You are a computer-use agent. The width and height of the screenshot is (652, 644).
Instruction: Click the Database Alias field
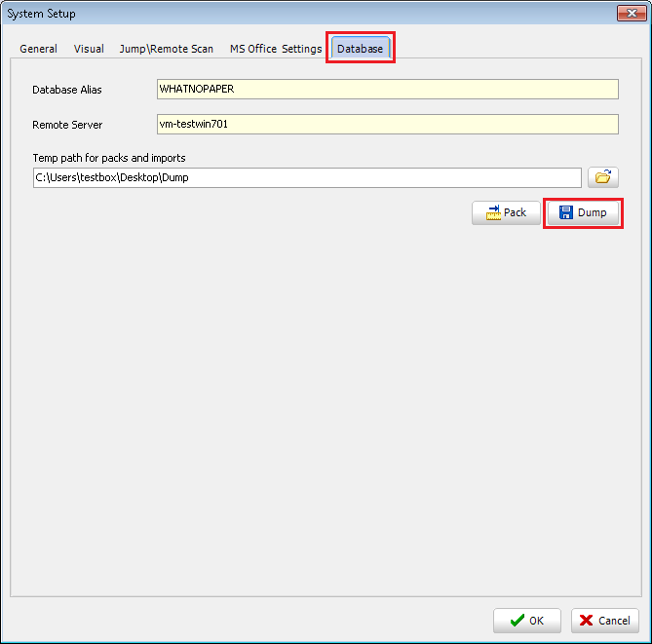(388, 89)
